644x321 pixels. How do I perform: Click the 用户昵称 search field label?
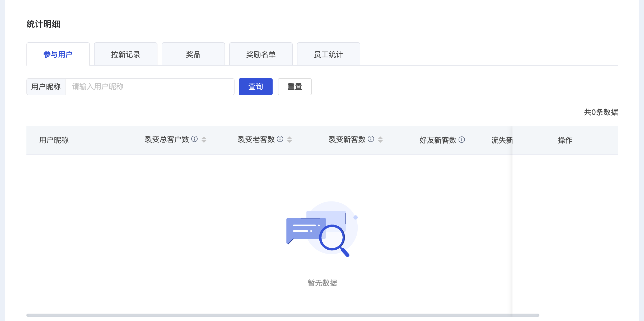pyautogui.click(x=46, y=87)
